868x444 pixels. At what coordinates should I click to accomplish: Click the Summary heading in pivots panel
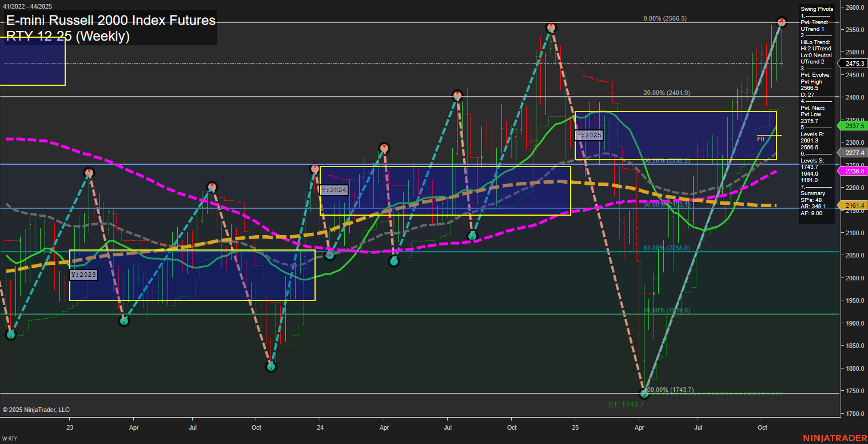(x=813, y=193)
